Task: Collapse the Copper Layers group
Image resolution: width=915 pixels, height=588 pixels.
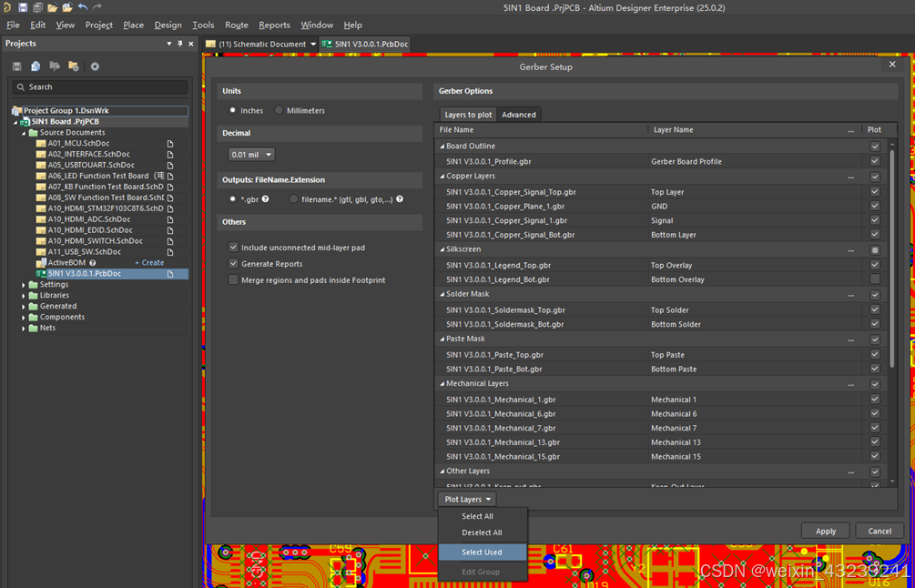Action: pos(442,177)
